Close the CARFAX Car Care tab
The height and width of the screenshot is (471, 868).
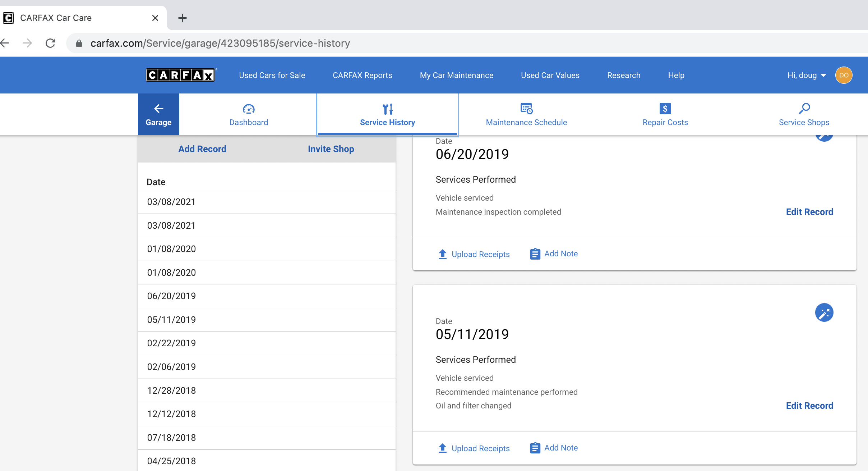coord(155,18)
